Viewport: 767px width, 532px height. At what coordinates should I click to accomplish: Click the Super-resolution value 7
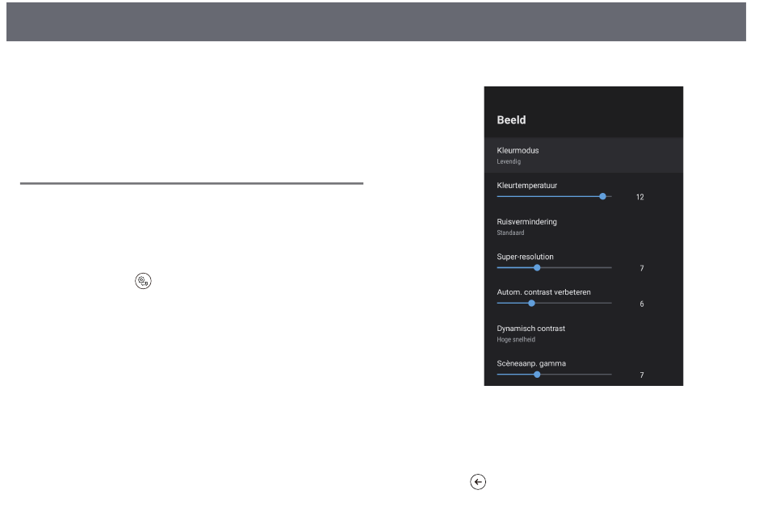[641, 268]
